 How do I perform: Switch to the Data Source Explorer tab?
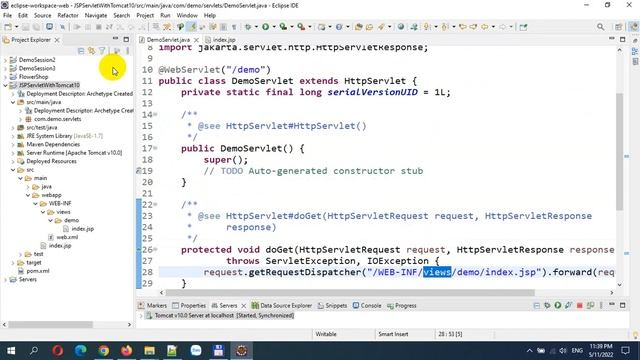coord(282,305)
